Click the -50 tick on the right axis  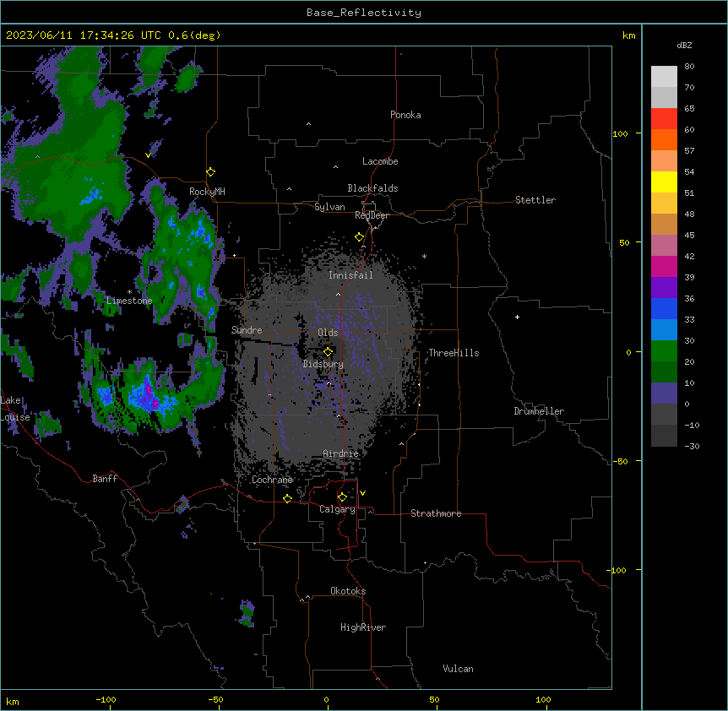[620, 461]
